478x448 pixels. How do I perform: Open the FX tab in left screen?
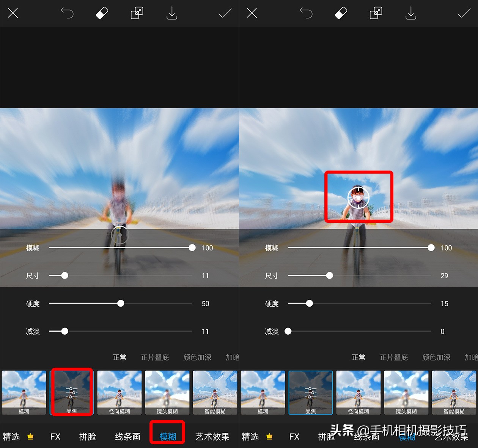click(55, 436)
